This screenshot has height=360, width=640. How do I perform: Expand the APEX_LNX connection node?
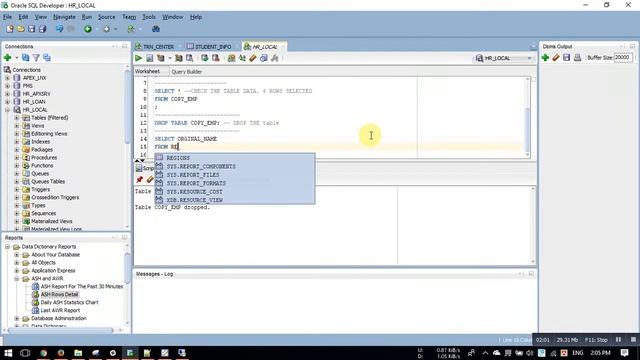7,78
